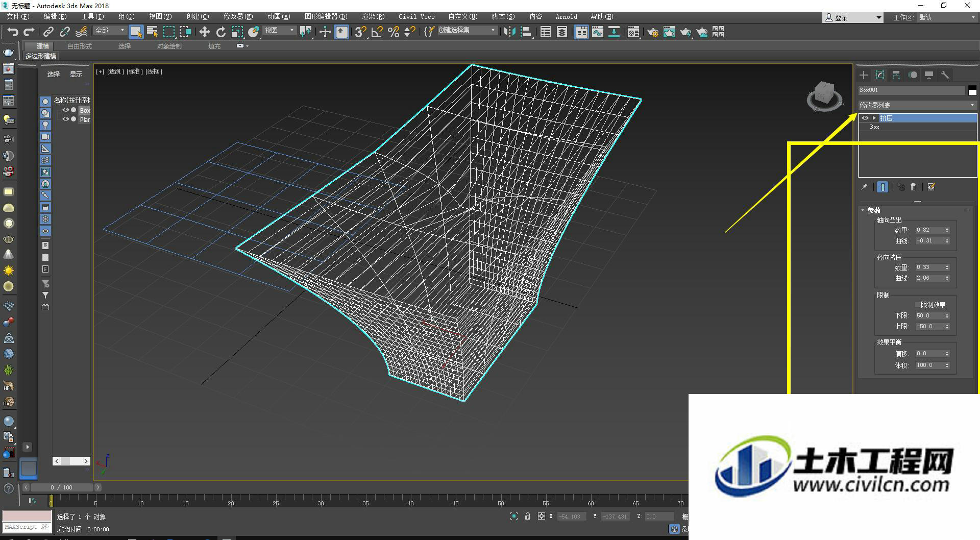This screenshot has height=540, width=980.
Task: Toggle the Scene Explorer icon
Action: (546, 32)
